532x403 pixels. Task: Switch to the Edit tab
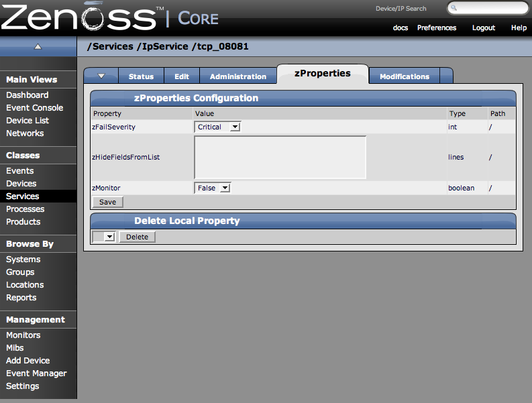(182, 76)
